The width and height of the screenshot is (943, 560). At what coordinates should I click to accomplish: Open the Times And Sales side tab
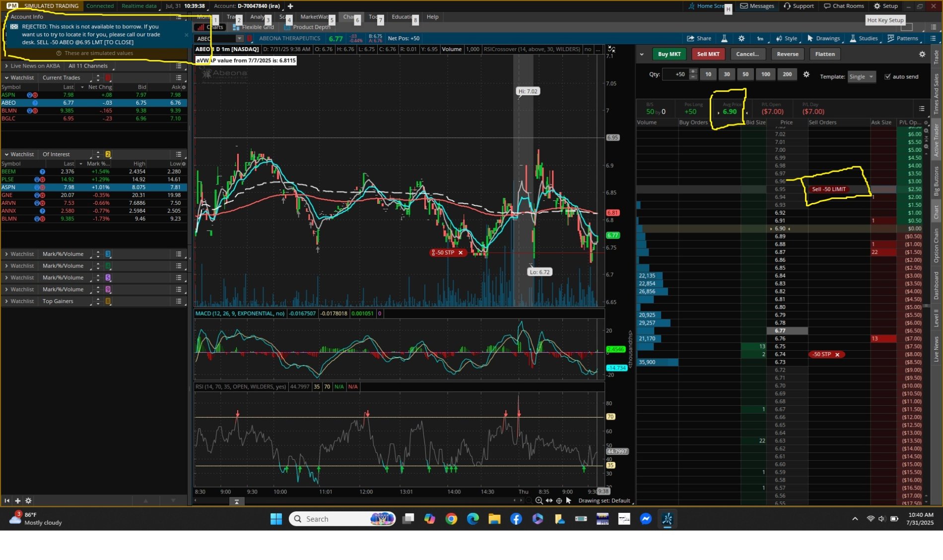936,94
